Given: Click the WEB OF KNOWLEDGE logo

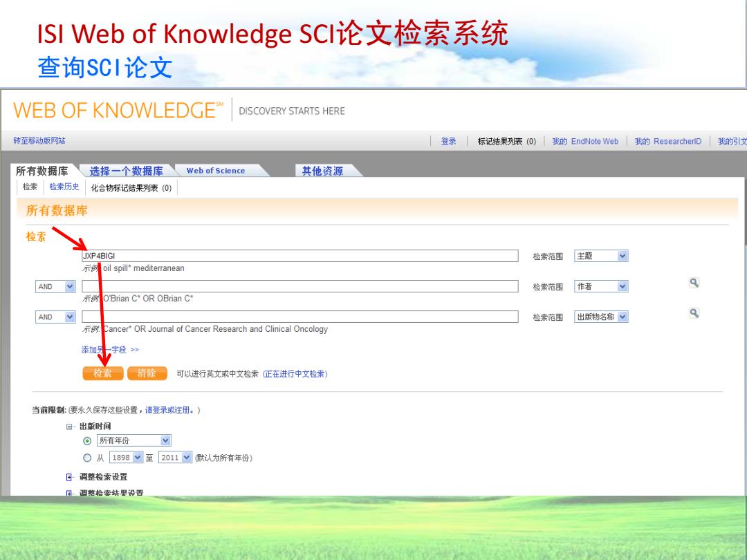Looking at the screenshot, I should 118,111.
